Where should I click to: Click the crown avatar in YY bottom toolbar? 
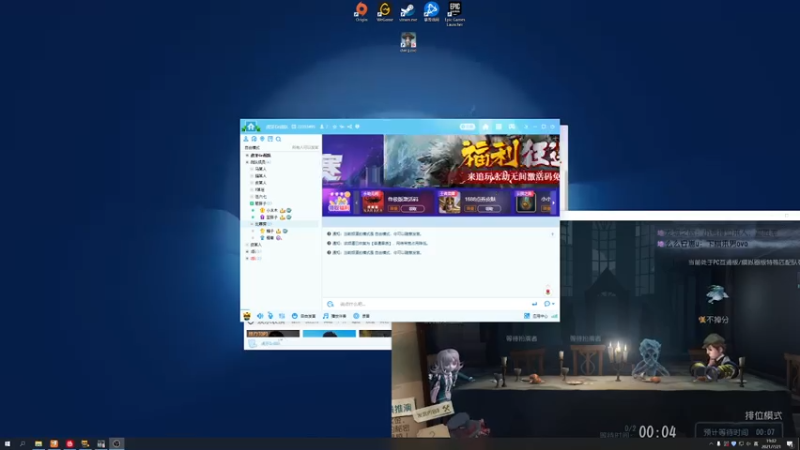(247, 316)
